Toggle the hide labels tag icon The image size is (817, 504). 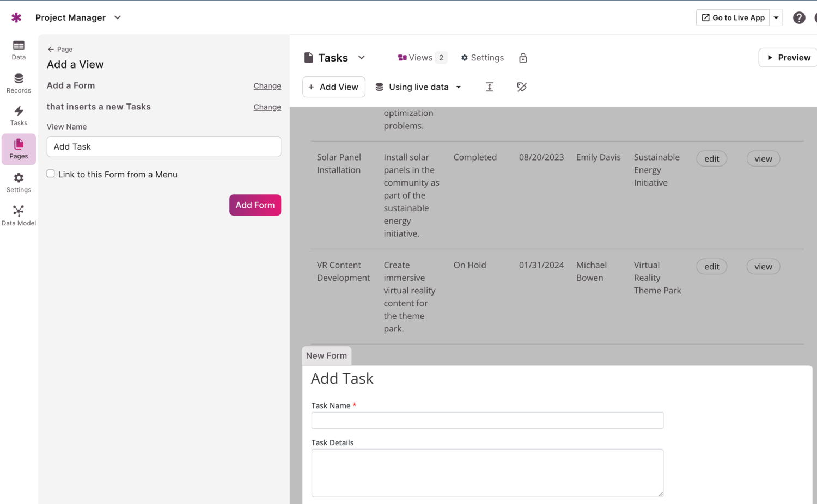[x=521, y=87]
